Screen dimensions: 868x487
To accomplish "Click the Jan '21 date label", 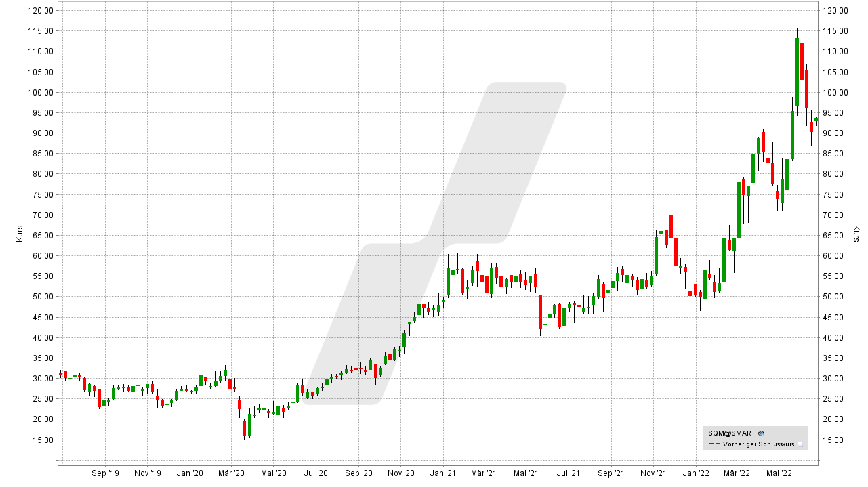I will pos(442,473).
